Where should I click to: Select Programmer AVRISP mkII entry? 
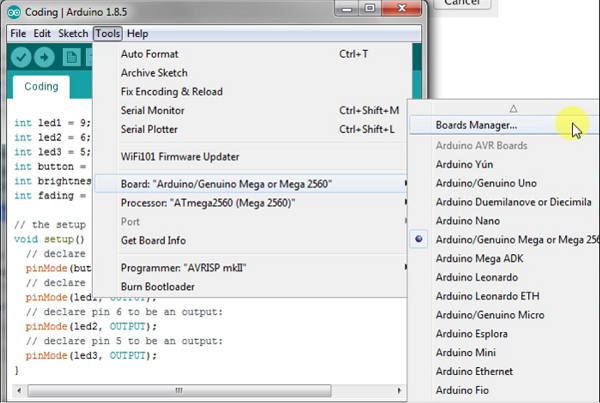[251, 268]
